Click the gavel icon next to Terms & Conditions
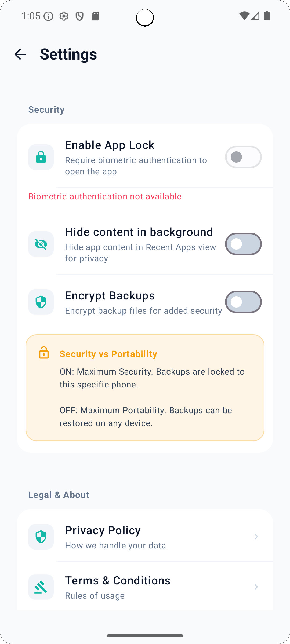 click(41, 587)
